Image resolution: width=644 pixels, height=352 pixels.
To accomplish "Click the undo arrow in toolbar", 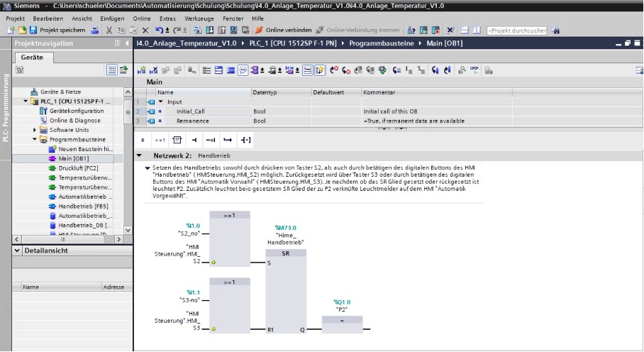I will pos(159,31).
